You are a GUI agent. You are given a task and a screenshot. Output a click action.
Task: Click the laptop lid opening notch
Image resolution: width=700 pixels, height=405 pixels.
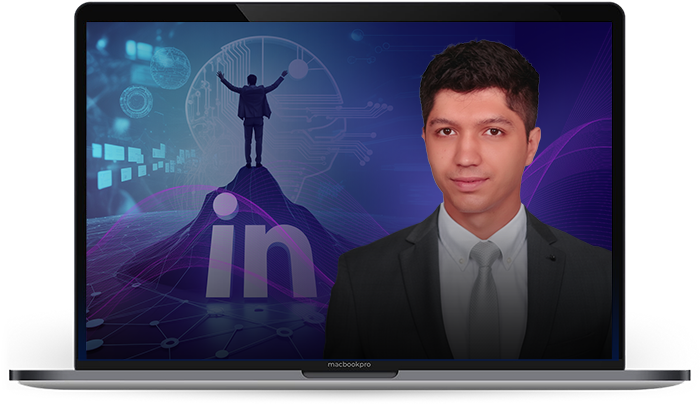pyautogui.click(x=349, y=374)
